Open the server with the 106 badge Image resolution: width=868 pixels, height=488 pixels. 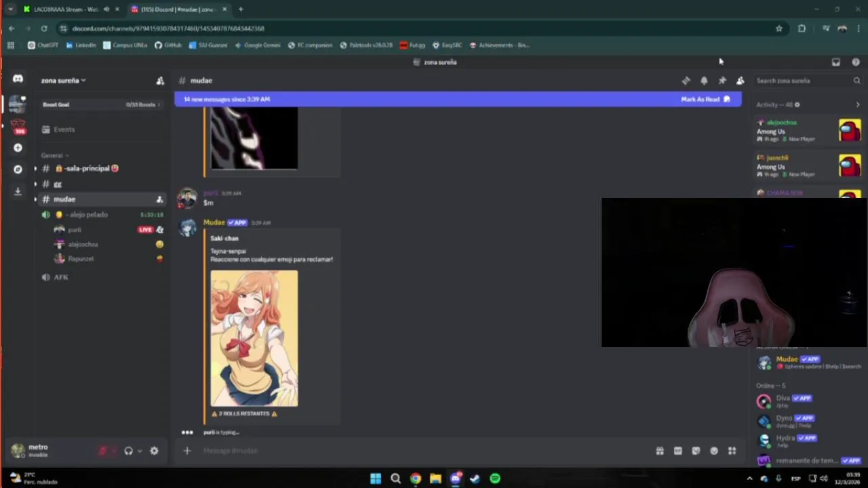pos(18,126)
